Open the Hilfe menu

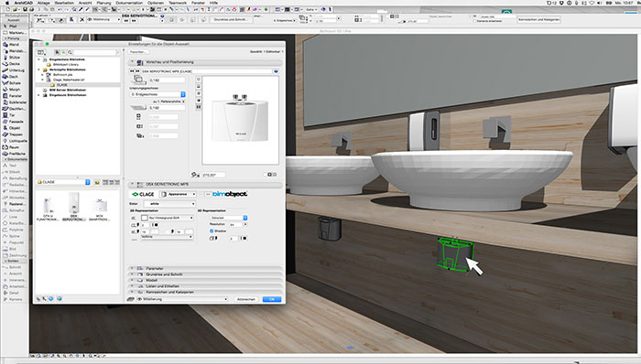[213, 3]
